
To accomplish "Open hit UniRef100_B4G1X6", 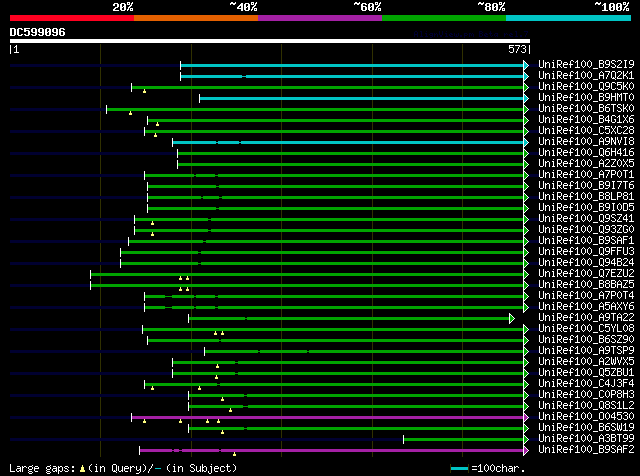I will (x=586, y=119).
